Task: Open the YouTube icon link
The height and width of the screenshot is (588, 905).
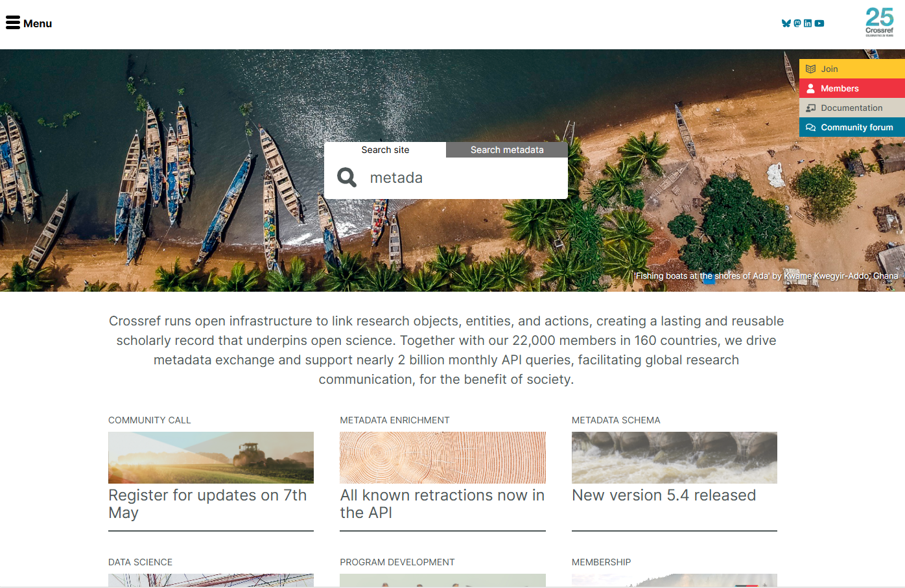Action: click(x=819, y=23)
